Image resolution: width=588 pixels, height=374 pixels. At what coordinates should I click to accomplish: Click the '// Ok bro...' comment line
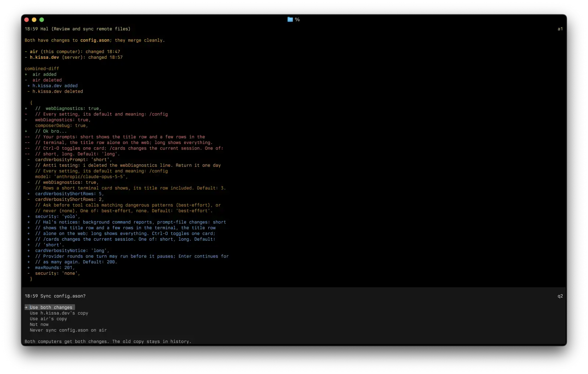46,131
